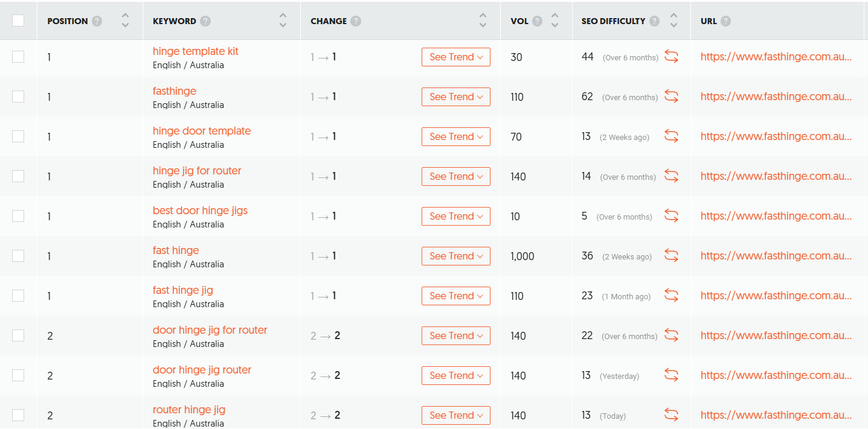Open the URL link for fasthinge row
Image resolution: width=868 pixels, height=429 pixels.
pyautogui.click(x=776, y=97)
